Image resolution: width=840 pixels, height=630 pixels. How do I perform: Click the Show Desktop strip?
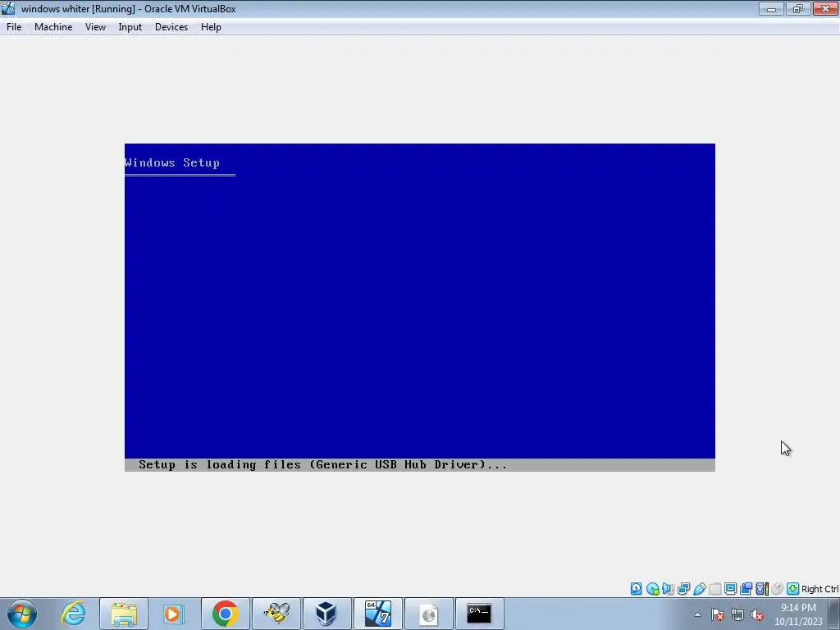pos(834,614)
